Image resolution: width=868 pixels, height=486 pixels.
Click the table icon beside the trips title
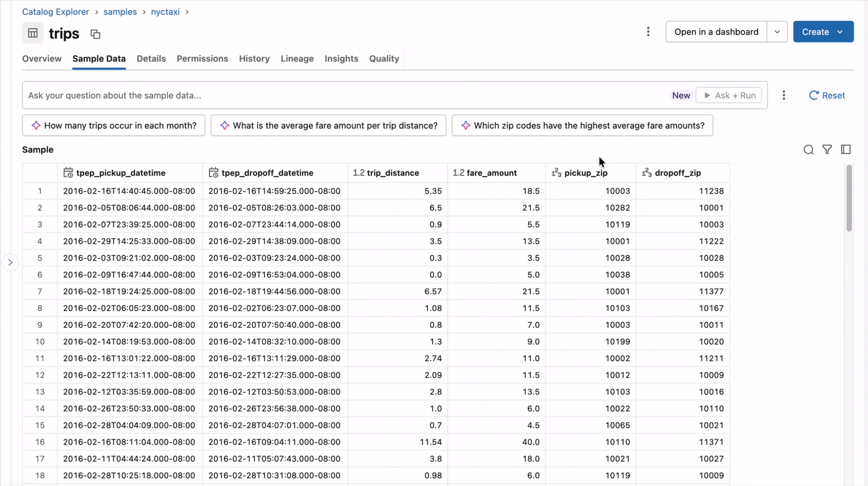(32, 33)
